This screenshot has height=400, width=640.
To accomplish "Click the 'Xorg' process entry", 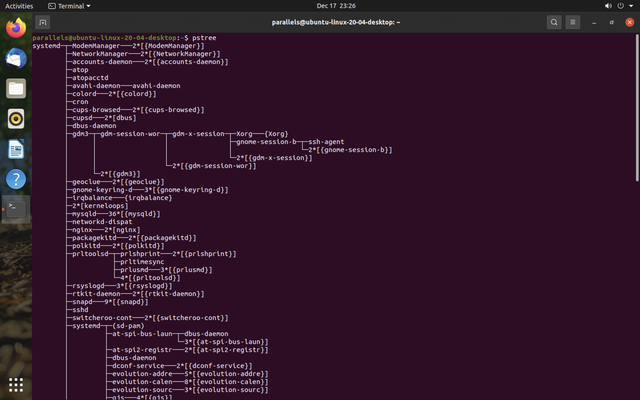I will point(244,134).
